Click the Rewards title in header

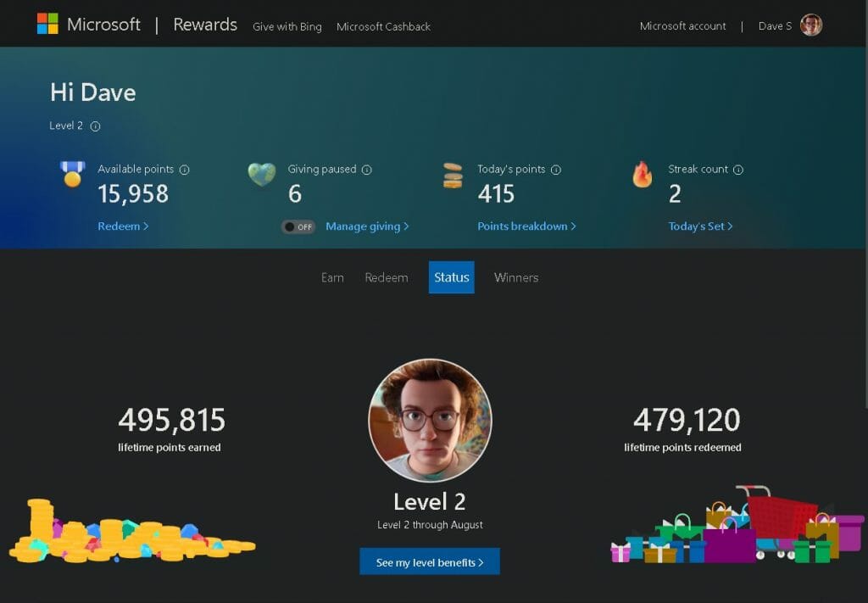pyautogui.click(x=205, y=25)
